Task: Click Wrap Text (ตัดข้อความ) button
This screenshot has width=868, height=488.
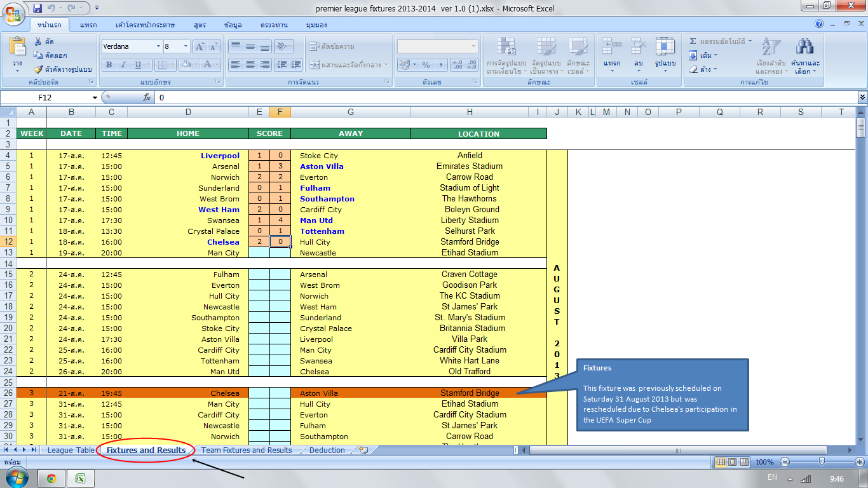Action: pyautogui.click(x=332, y=46)
